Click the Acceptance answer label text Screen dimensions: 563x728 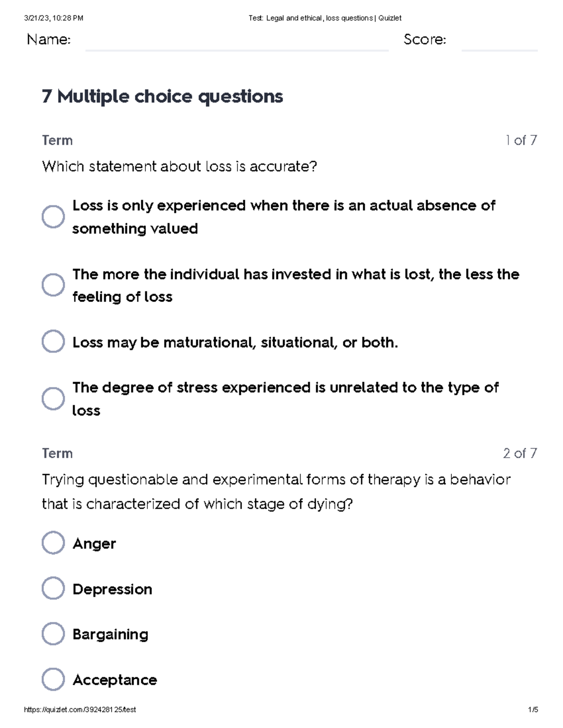(x=115, y=680)
